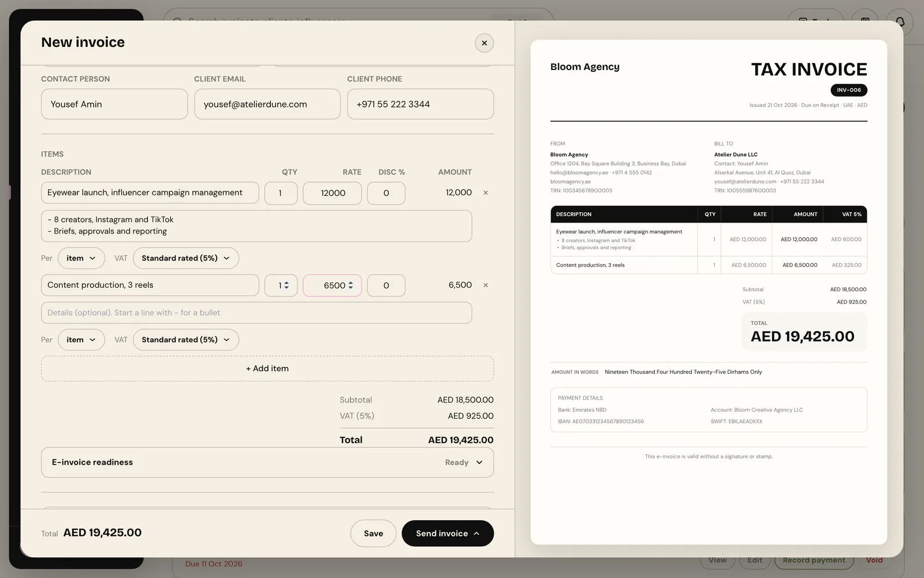Open VAT dropdown for Eyewear launch item
The height and width of the screenshot is (578, 924).
[186, 258]
